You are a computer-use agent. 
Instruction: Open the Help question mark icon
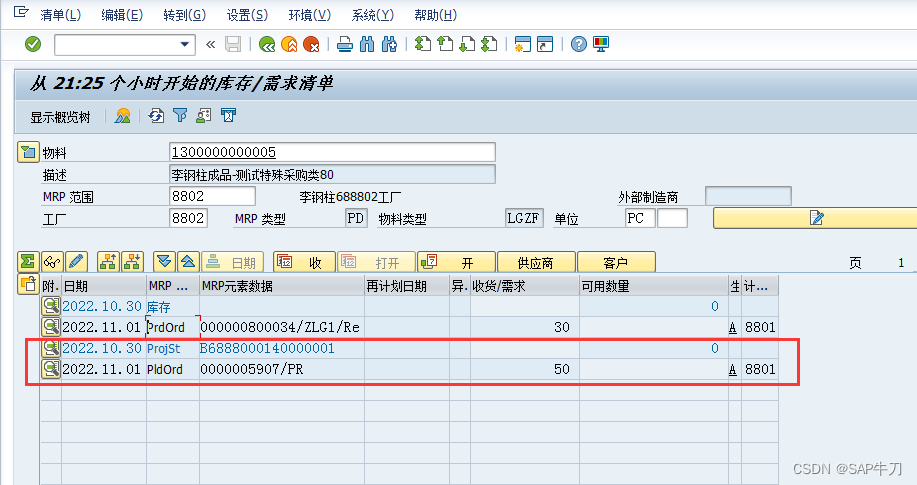[578, 44]
